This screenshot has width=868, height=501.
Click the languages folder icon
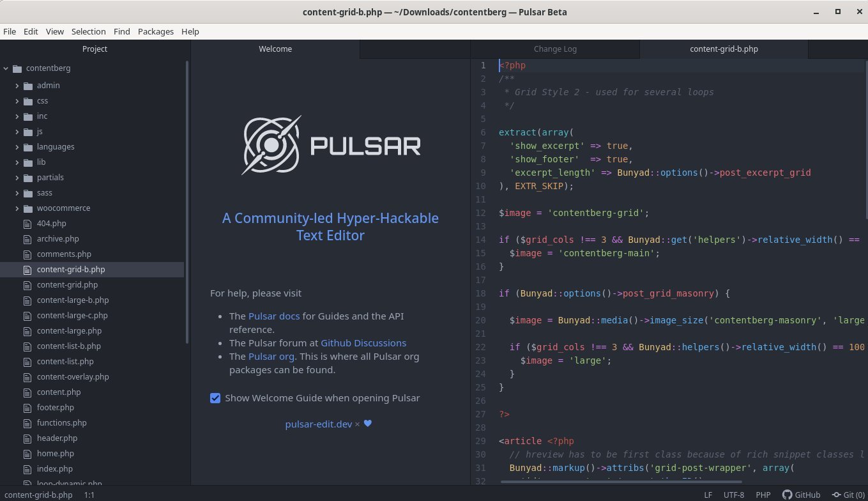[28, 147]
